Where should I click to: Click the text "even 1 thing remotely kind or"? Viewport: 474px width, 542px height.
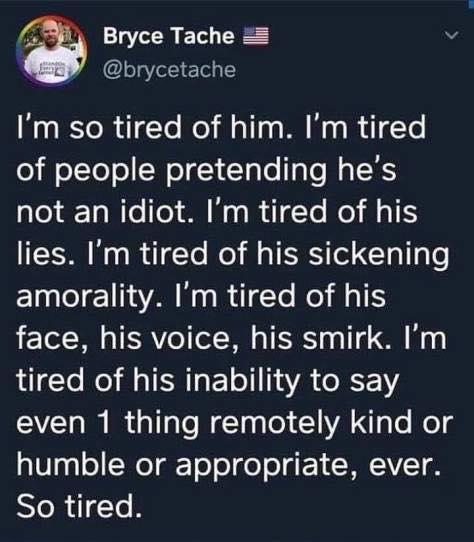click(x=234, y=422)
